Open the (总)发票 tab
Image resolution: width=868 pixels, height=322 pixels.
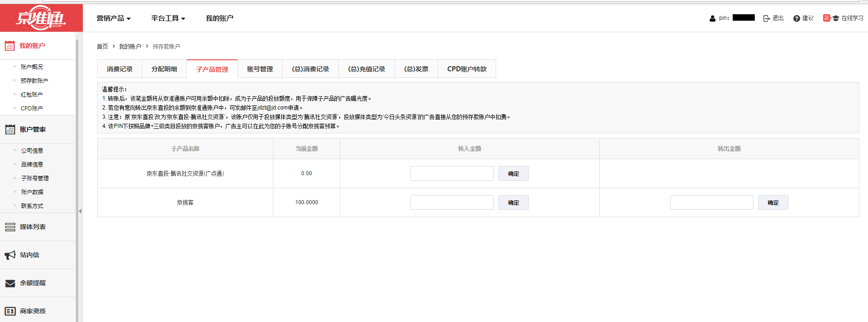click(x=417, y=69)
